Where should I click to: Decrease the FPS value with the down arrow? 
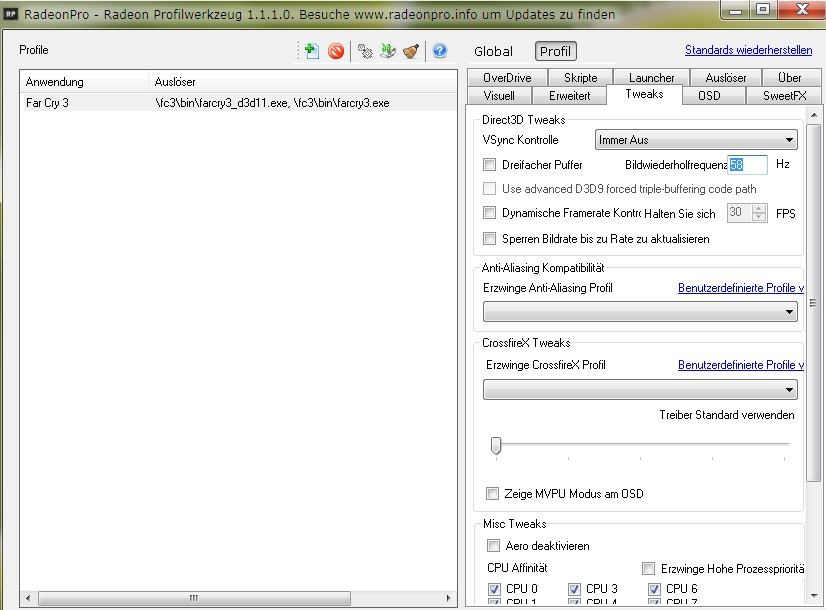point(759,217)
